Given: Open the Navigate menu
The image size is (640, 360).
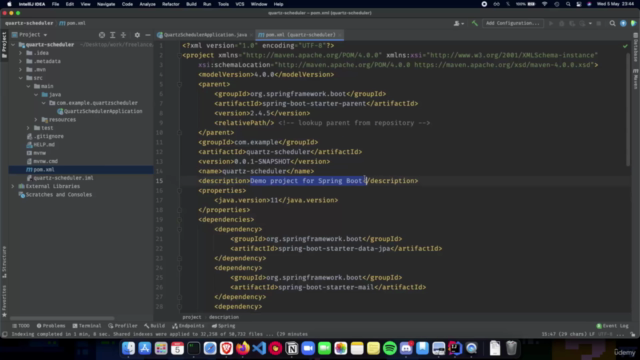Looking at the screenshot, I should pyautogui.click(x=106, y=4).
